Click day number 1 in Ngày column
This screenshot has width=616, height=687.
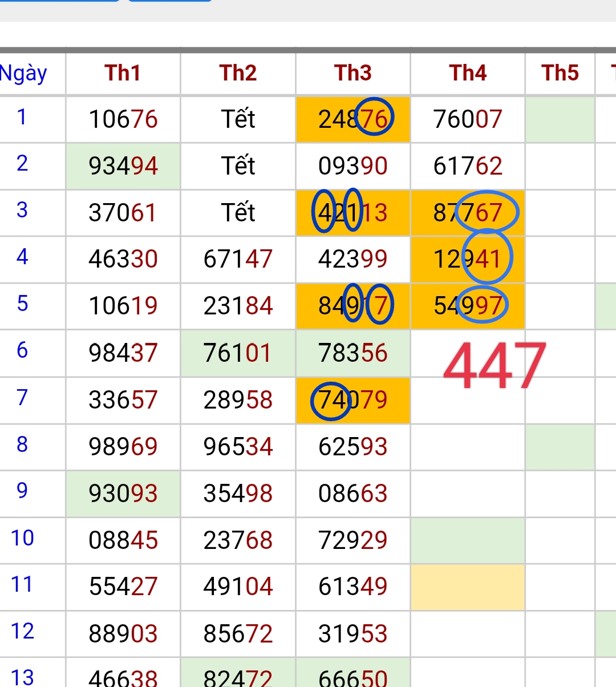pos(22,117)
